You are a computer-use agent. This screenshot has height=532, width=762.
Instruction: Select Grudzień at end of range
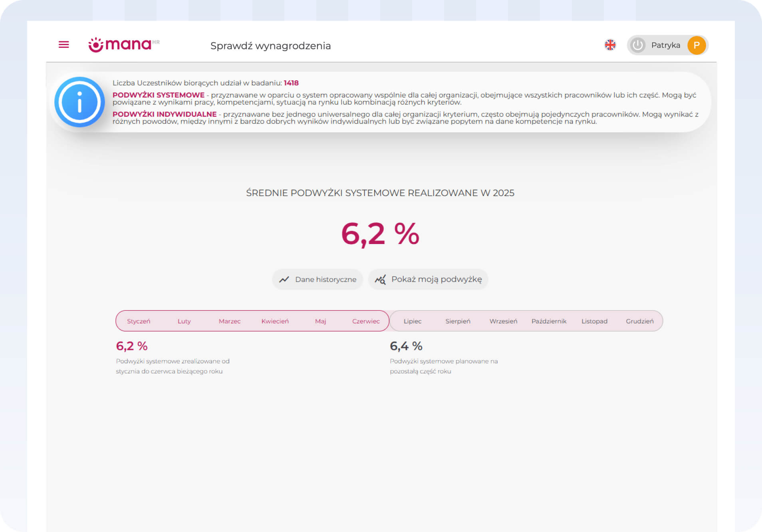pyautogui.click(x=639, y=321)
